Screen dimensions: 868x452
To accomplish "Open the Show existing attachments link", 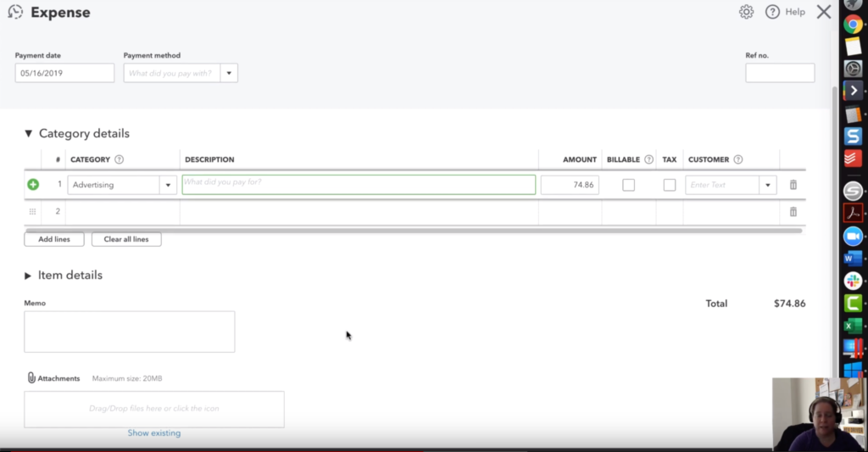I will 153,433.
